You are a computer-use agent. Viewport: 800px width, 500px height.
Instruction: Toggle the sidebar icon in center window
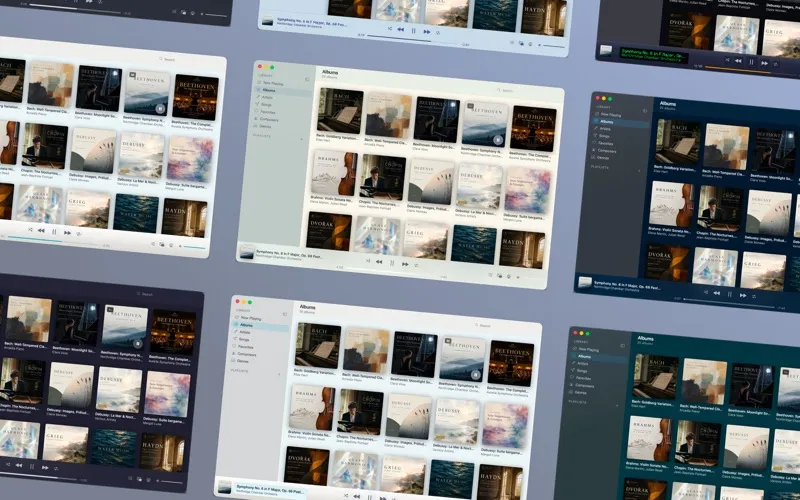pos(307,79)
